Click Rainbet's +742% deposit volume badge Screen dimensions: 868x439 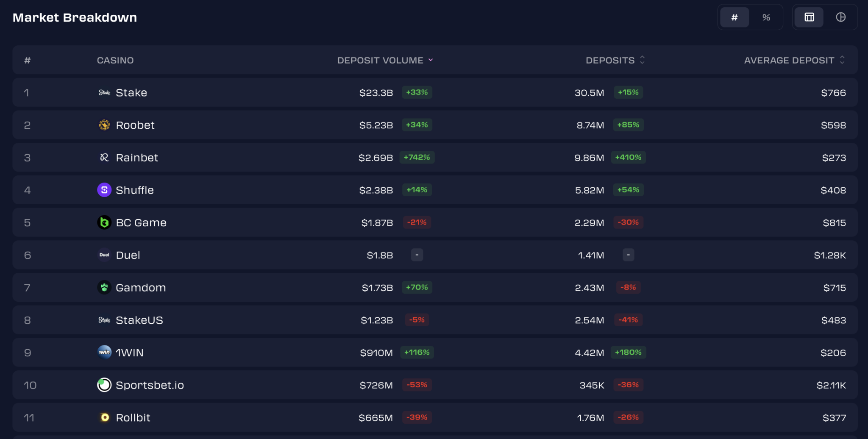tap(417, 157)
